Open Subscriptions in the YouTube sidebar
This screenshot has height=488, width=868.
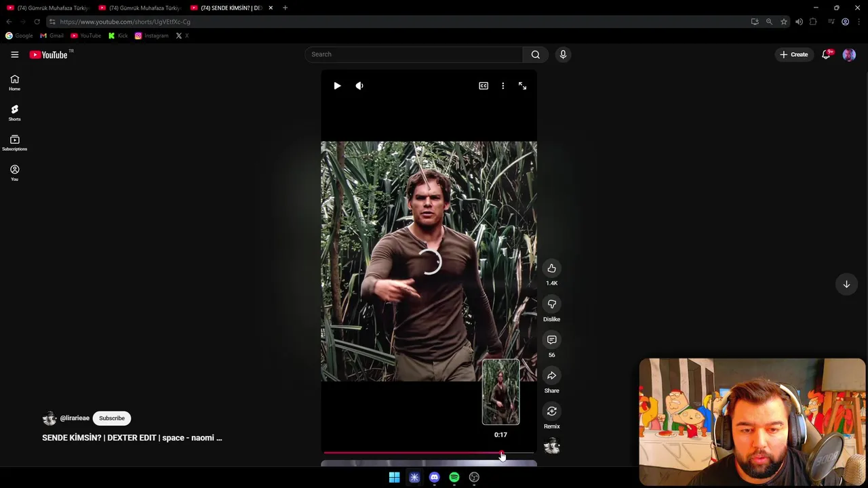coord(14,143)
